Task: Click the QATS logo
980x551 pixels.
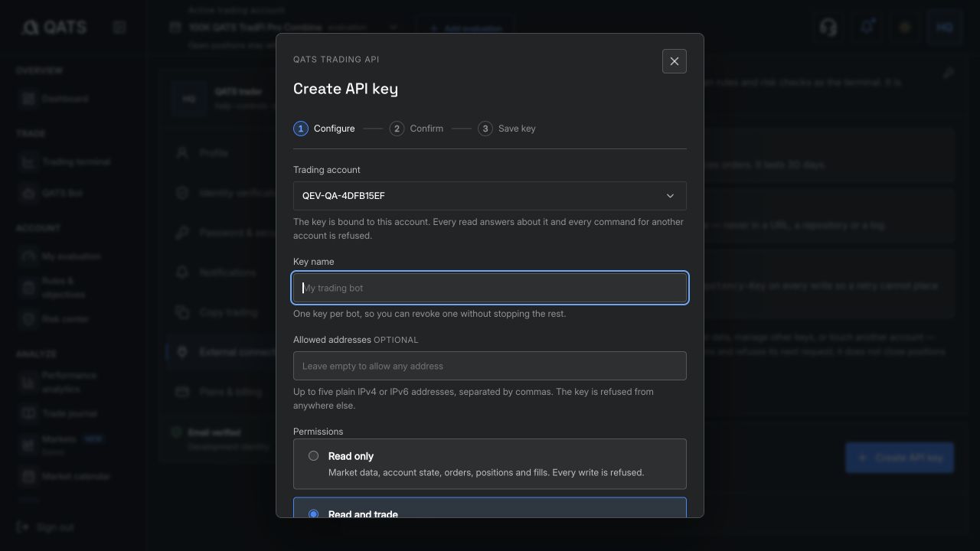Action: tap(54, 28)
